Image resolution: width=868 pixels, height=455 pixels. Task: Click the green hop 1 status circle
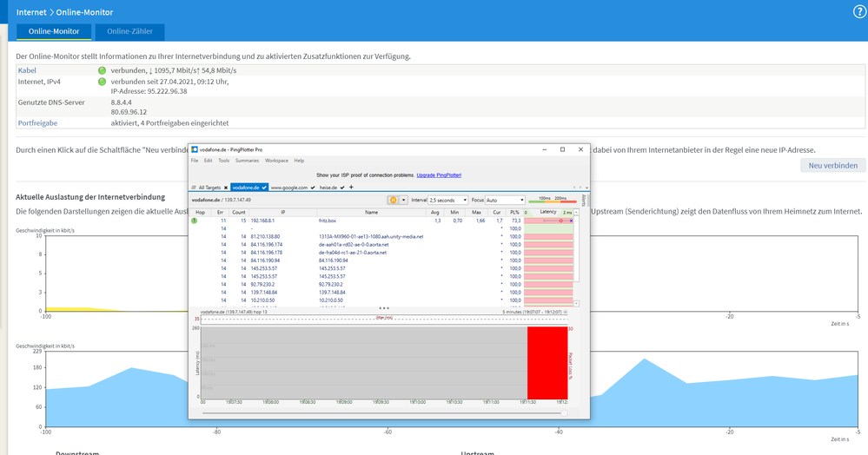195,221
